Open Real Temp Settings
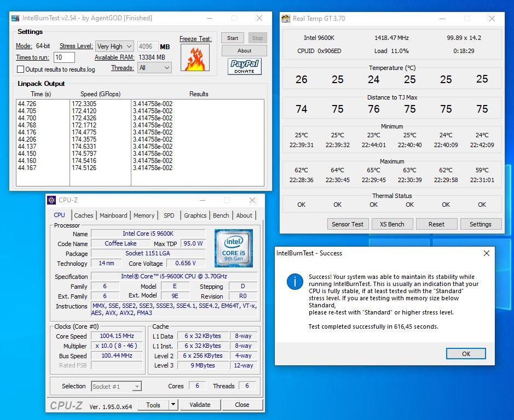The width and height of the screenshot is (514, 420). [x=480, y=224]
